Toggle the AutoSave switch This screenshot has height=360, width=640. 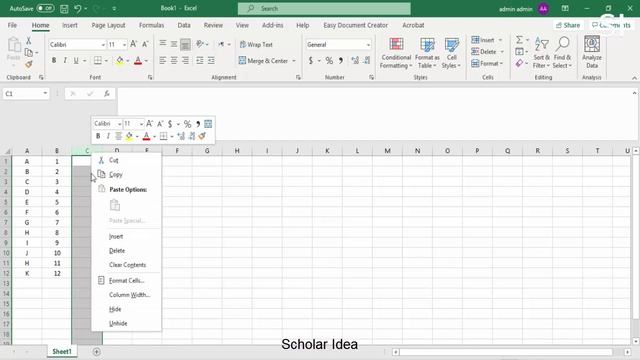point(45,8)
